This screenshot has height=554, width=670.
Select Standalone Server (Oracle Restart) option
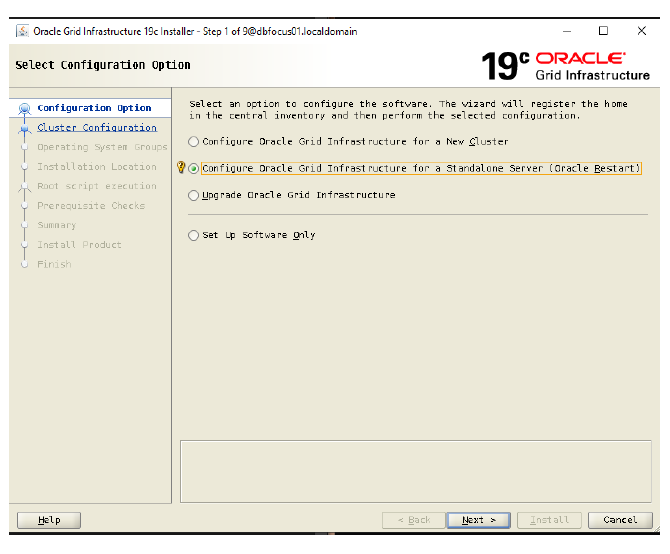(x=194, y=169)
